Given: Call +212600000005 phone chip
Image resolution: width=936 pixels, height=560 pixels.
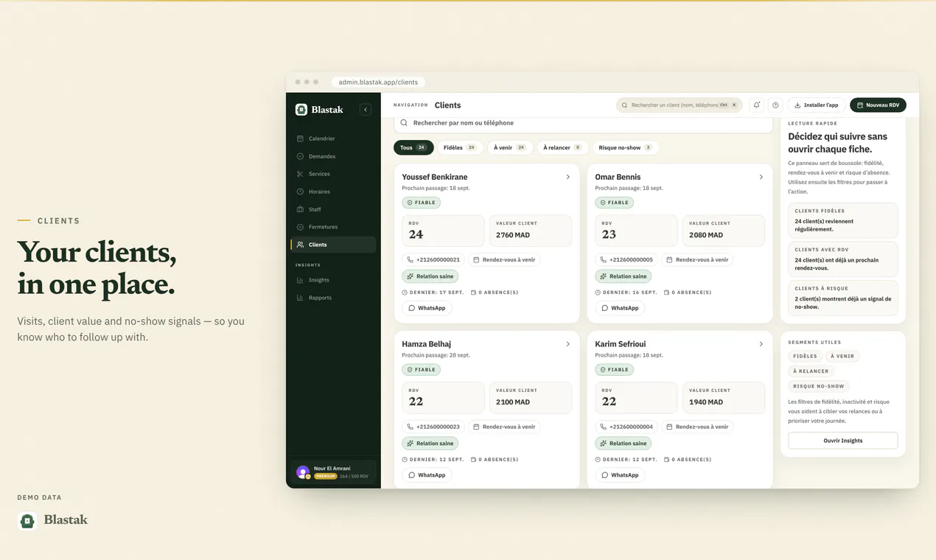Looking at the screenshot, I should tap(626, 259).
